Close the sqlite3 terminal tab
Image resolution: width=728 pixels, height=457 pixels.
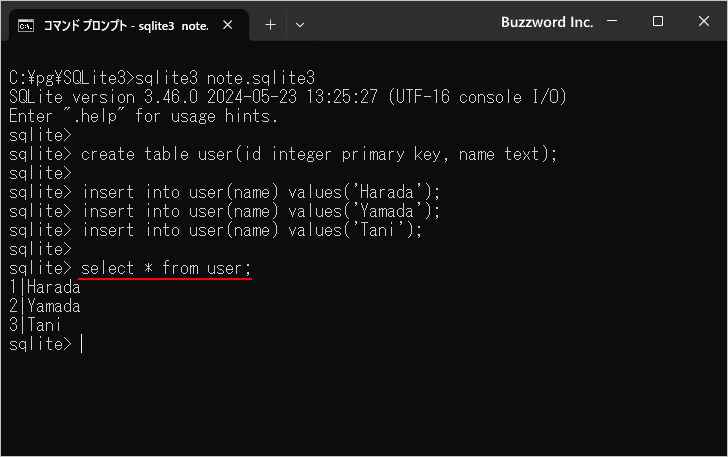[231, 24]
